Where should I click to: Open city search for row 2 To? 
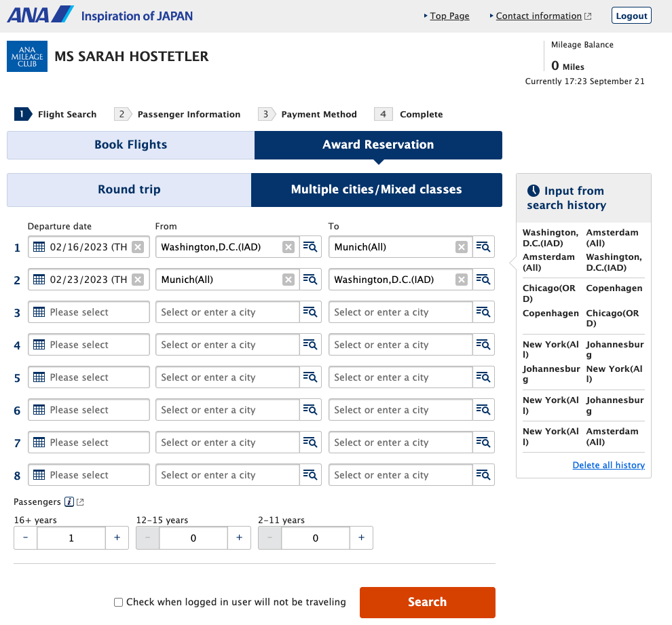(x=483, y=280)
